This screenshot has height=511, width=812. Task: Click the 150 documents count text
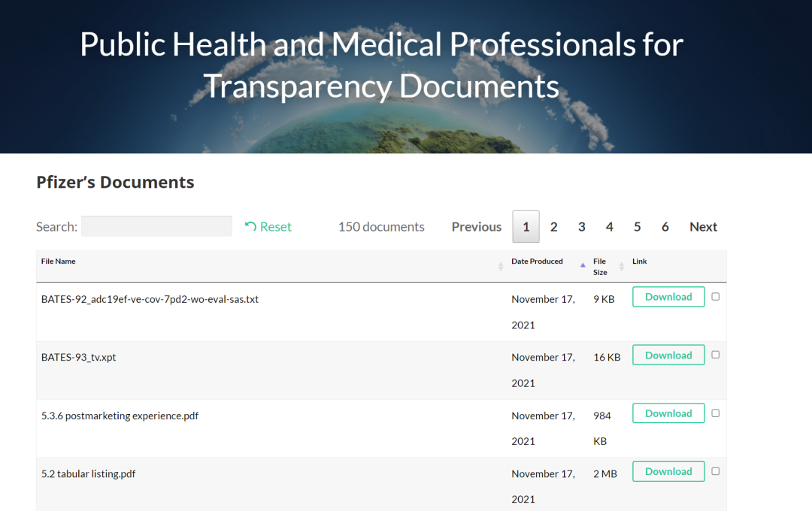pos(381,227)
